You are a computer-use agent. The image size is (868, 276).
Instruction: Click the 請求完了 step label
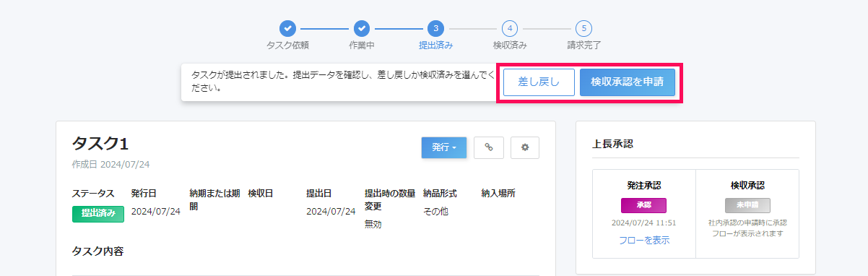tap(583, 45)
